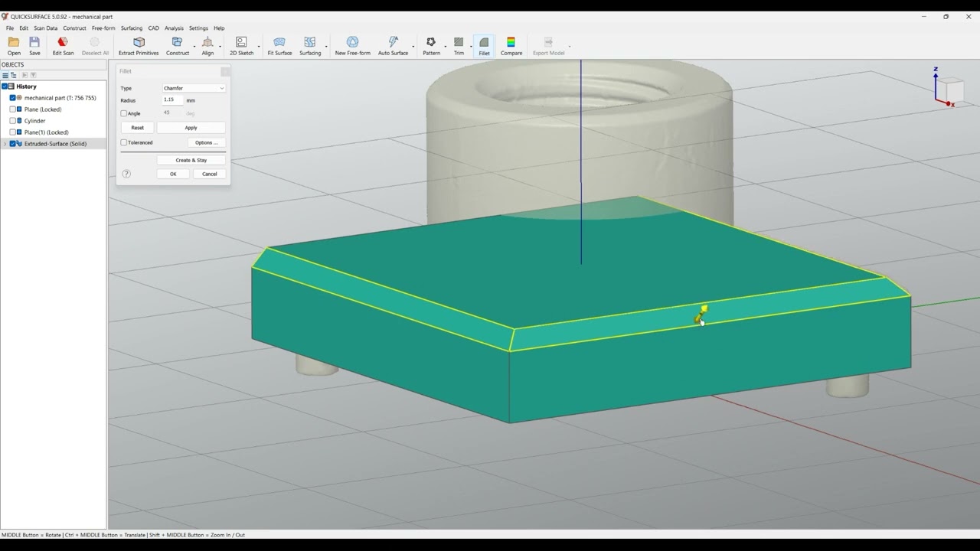
Task: Open a file with the Open tool
Action: pos(14,46)
